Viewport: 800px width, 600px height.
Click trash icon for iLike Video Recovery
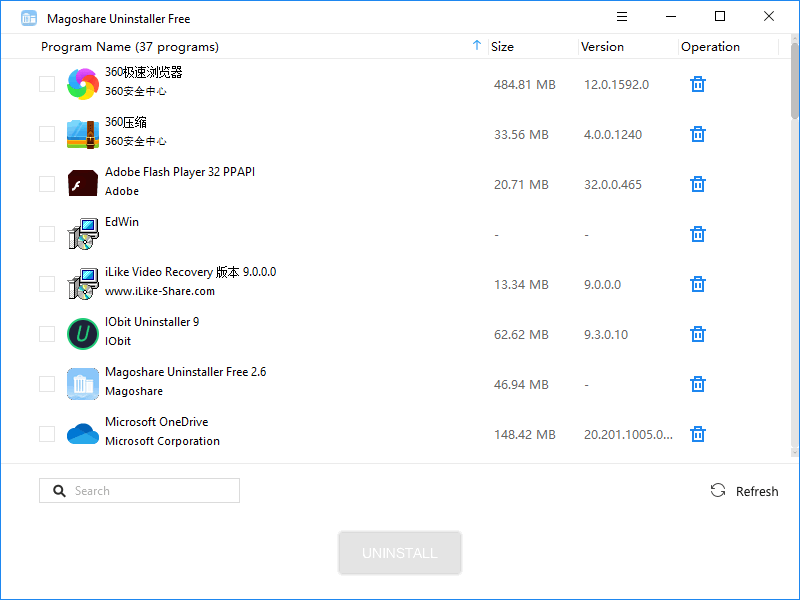coord(698,284)
